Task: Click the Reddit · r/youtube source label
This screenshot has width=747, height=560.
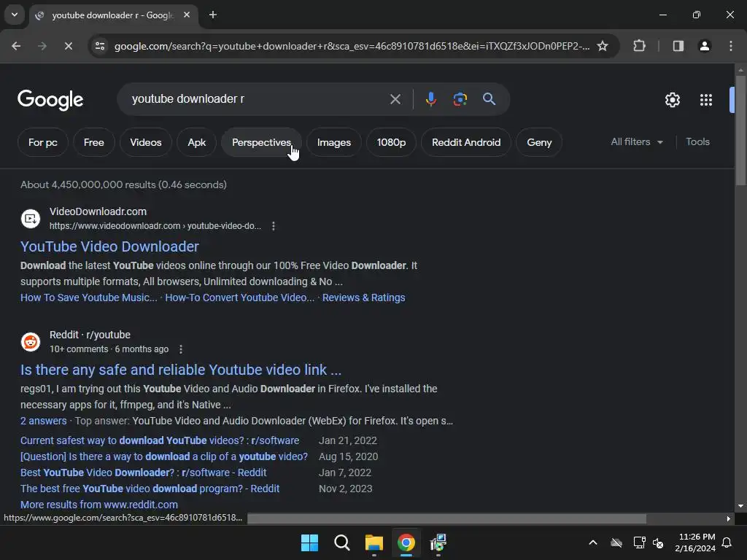Action: point(90,335)
